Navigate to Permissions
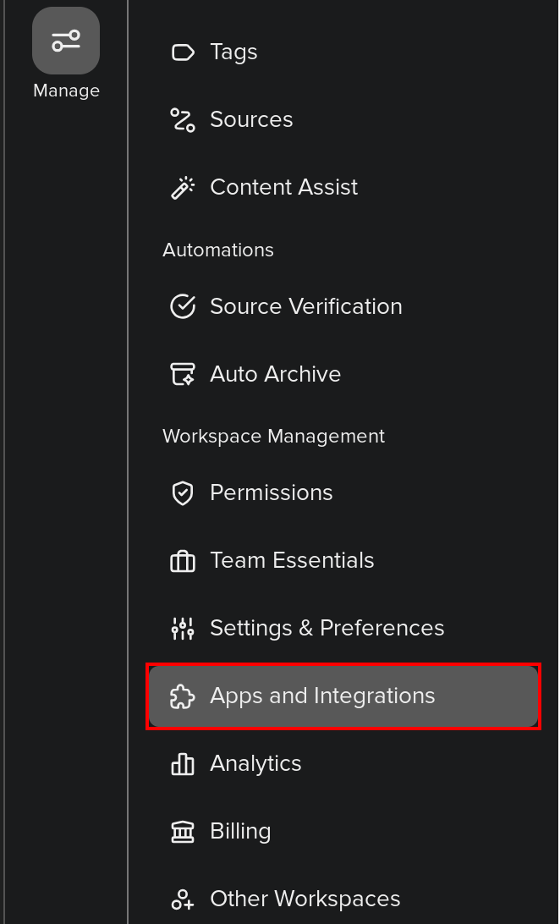The image size is (560, 924). [343, 492]
